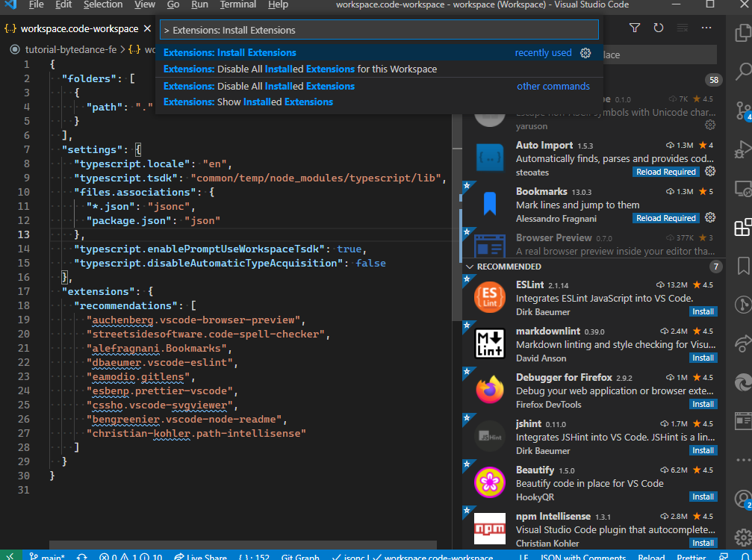Install the jshint extension
Viewport: 752px width, 560px height.
click(x=703, y=450)
